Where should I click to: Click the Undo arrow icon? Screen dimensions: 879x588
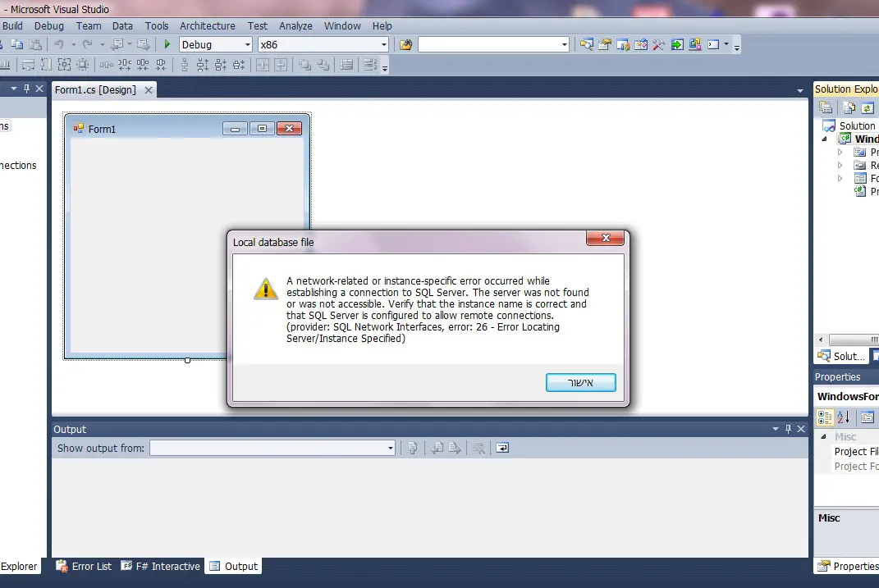tap(59, 45)
